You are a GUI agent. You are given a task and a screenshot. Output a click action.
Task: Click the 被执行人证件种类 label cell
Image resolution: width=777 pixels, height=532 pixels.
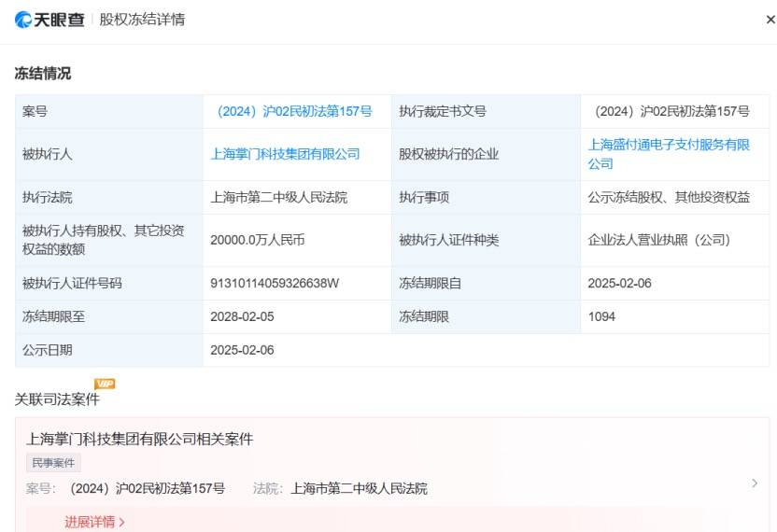(x=487, y=240)
